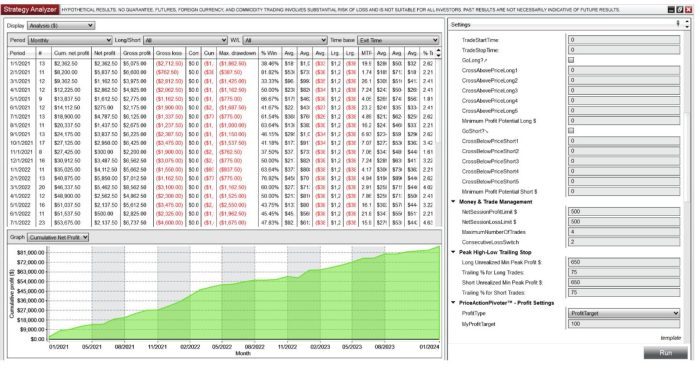Select the 7/1/2021 period row
The height and width of the screenshot is (369, 700).
pos(221,116)
